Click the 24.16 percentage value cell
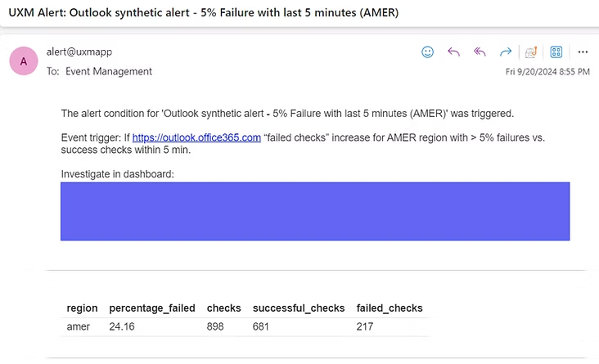Image resolution: width=599 pixels, height=364 pixels. pos(122,326)
